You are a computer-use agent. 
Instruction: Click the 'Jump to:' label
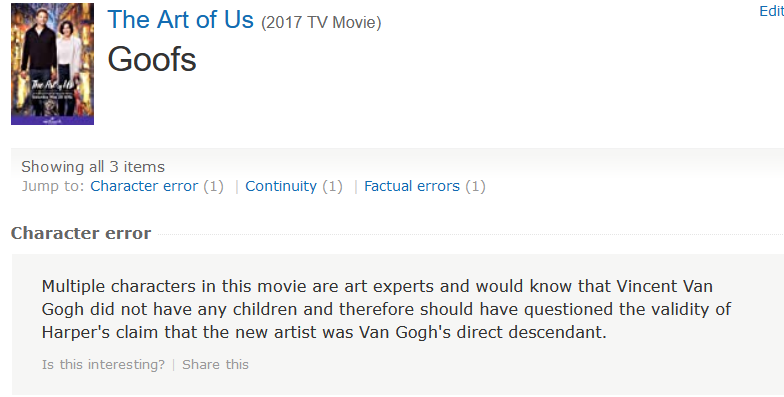pyautogui.click(x=53, y=186)
